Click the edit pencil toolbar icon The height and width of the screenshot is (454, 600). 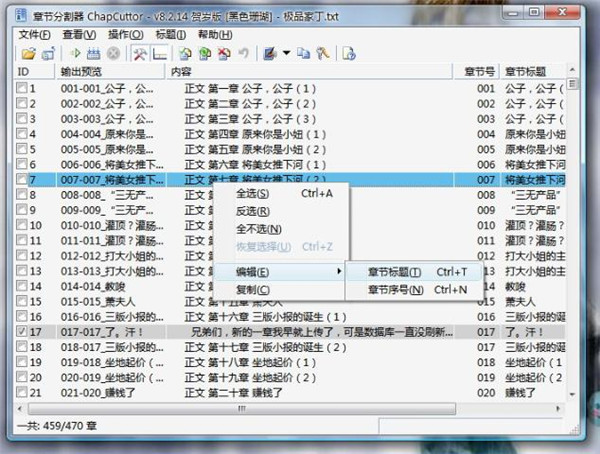tap(270, 54)
